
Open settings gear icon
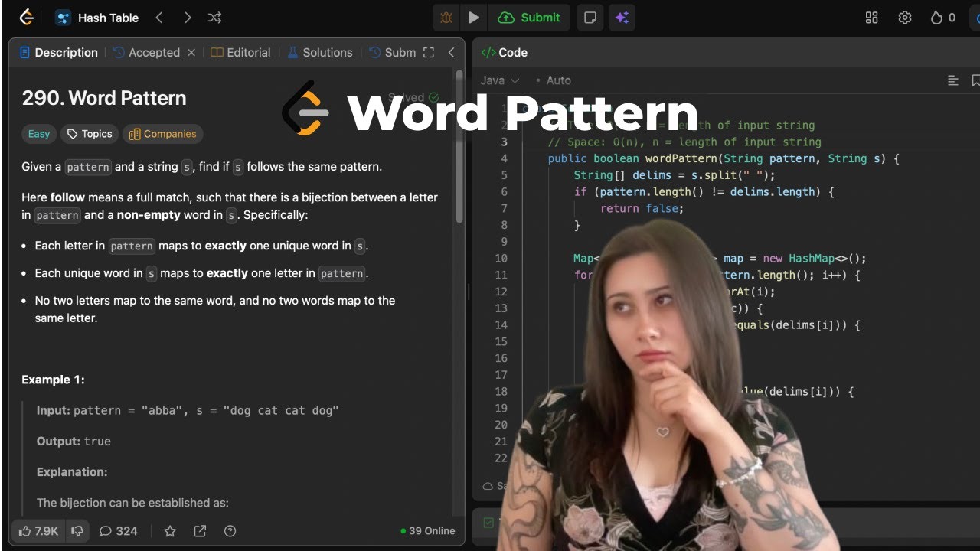[905, 18]
